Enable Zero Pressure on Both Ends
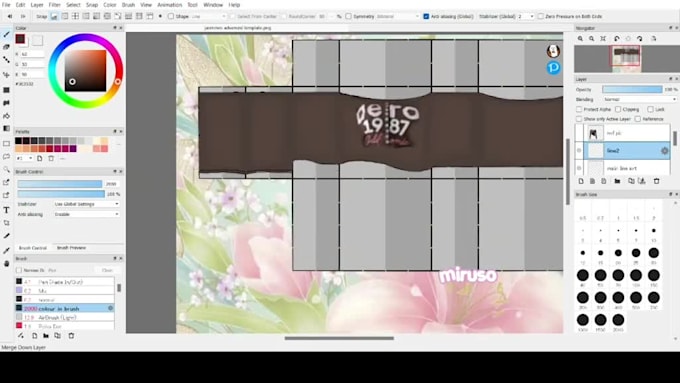 pos(540,16)
